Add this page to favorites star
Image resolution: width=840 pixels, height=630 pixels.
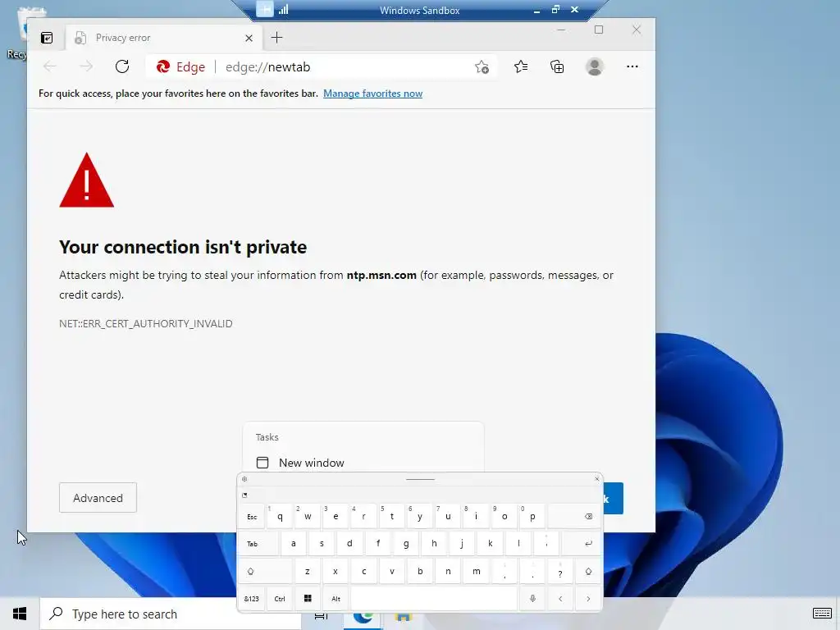pyautogui.click(x=482, y=67)
